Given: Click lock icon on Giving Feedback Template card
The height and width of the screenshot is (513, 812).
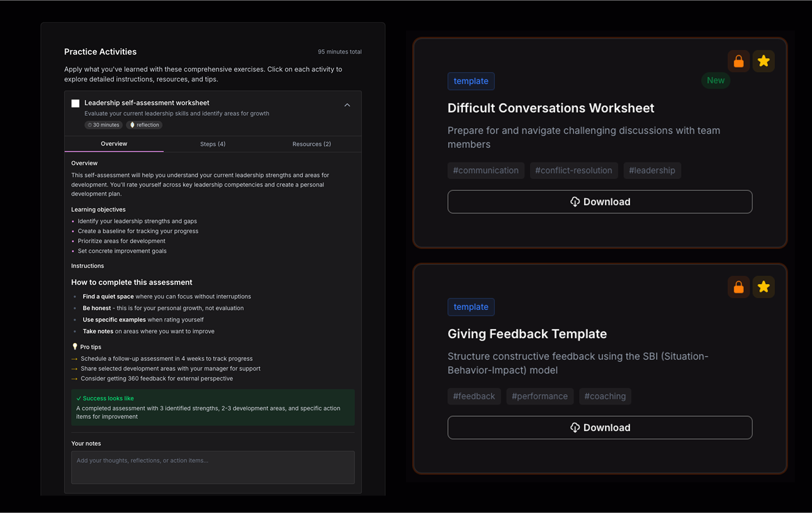Looking at the screenshot, I should point(738,287).
